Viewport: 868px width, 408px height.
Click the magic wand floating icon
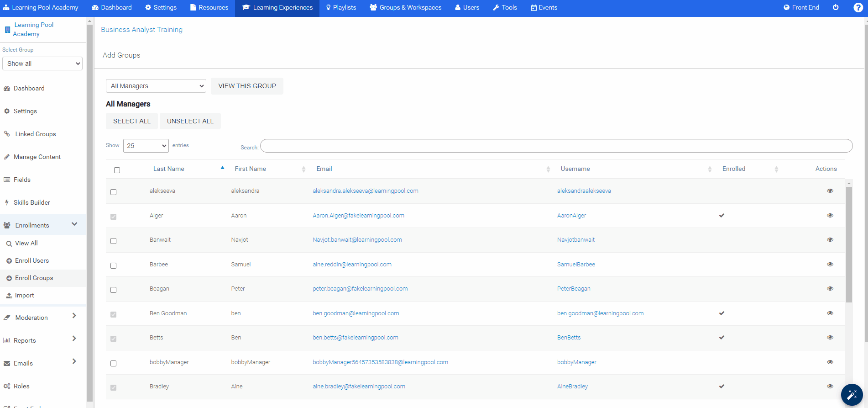(x=852, y=395)
